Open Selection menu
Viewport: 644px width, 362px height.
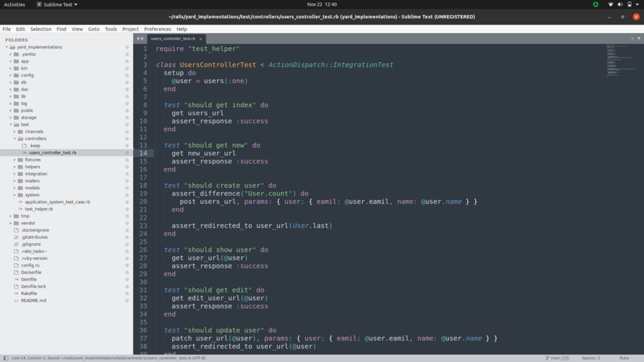tap(41, 29)
